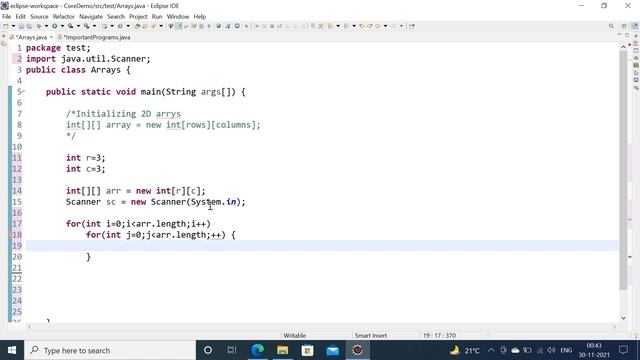Open the Help menu
Viewport: 640px width, 360px height.
200,17
